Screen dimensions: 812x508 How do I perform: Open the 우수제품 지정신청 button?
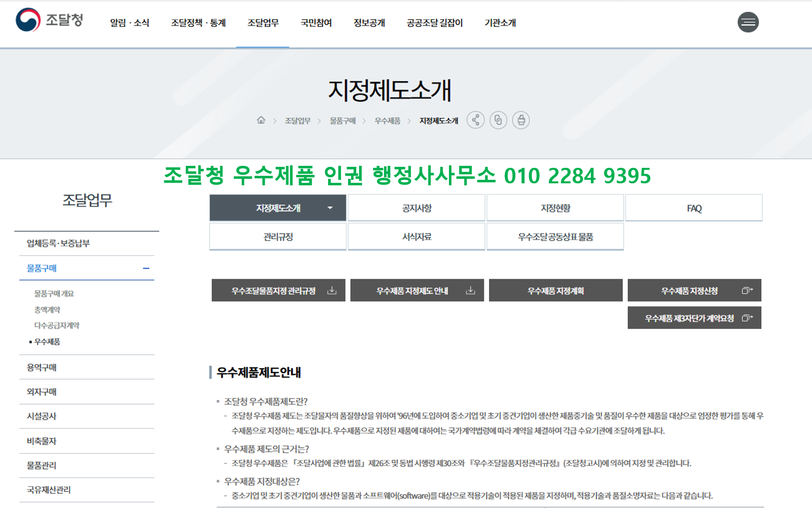695,290
